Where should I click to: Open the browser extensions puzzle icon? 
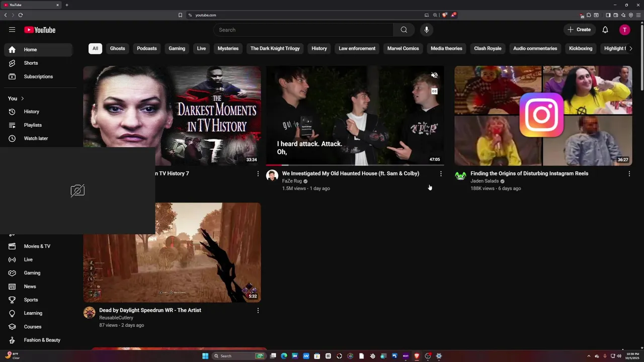pos(589,15)
